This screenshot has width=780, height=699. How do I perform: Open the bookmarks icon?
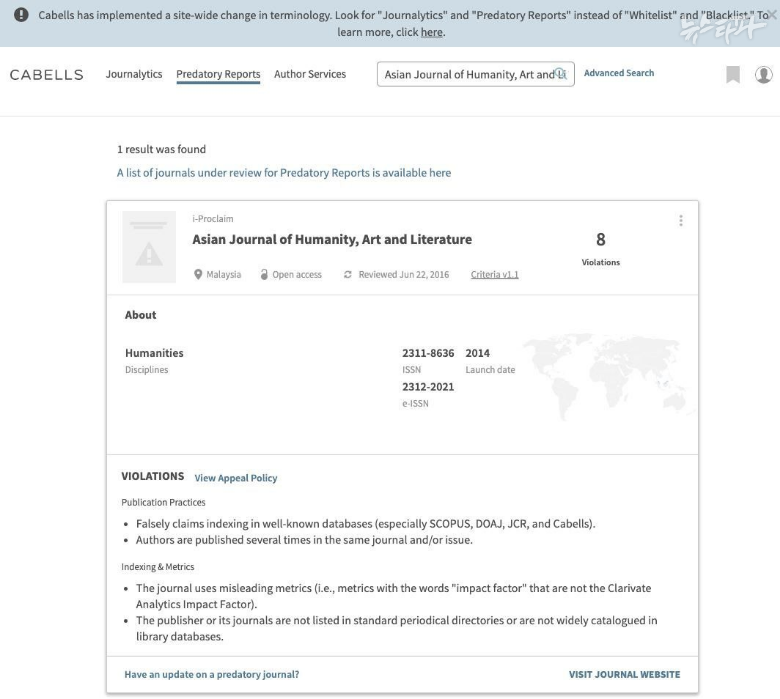pos(733,75)
